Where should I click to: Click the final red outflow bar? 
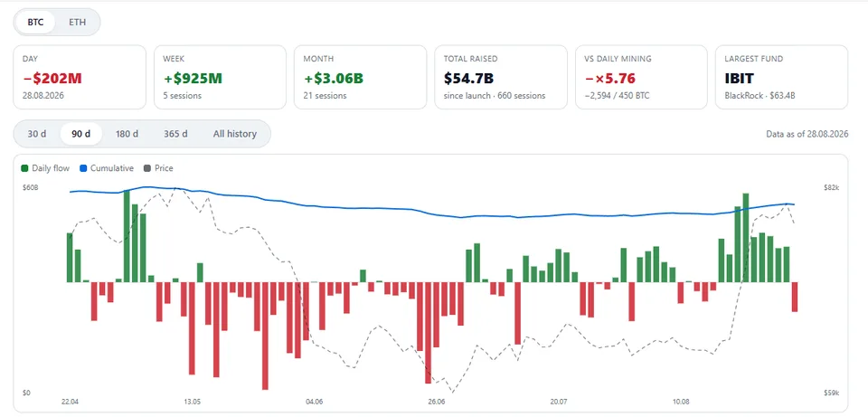pyautogui.click(x=795, y=297)
